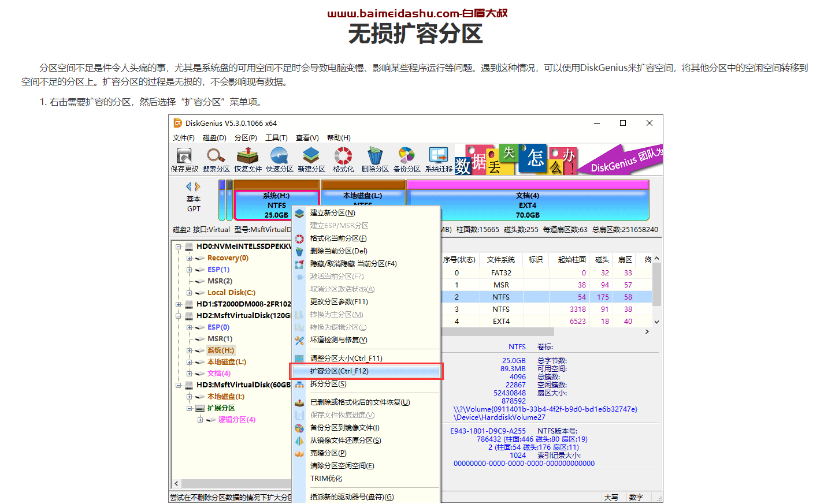Expand the 逻辑分区(4) tree node
The height and width of the screenshot is (504, 835).
[200, 420]
